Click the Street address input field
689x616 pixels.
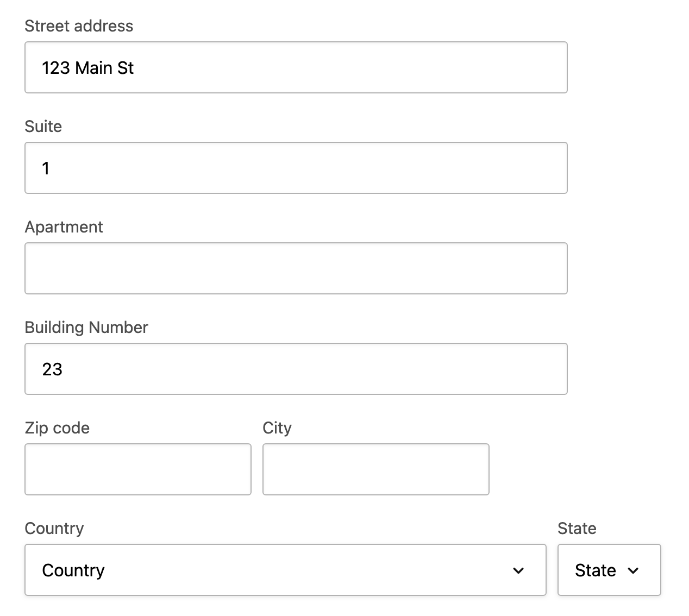(x=296, y=67)
